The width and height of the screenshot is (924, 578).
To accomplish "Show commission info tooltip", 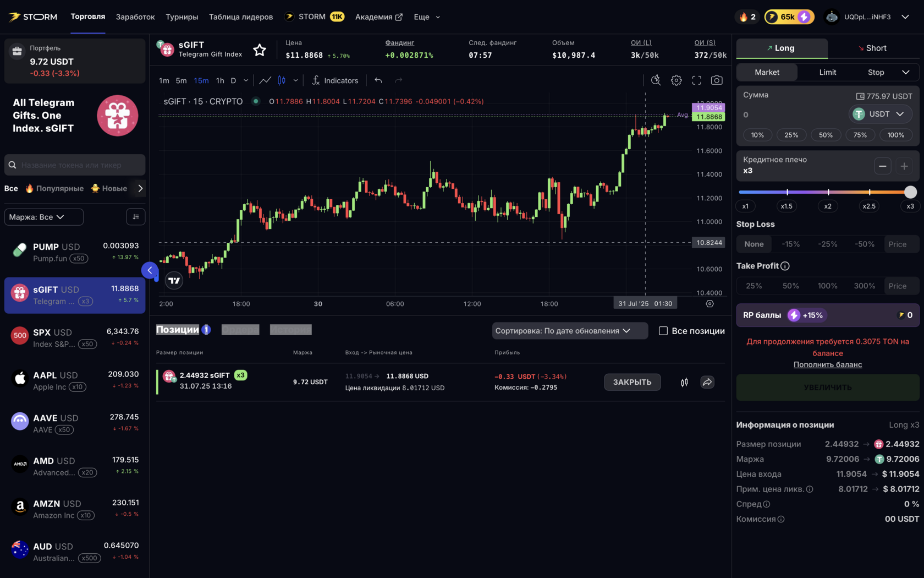I will point(781,519).
